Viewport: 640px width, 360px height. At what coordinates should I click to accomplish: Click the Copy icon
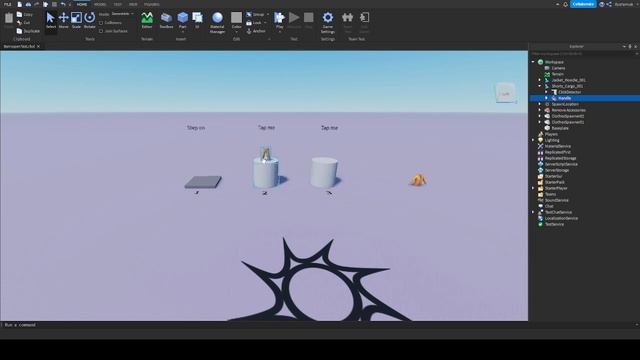pos(19,14)
